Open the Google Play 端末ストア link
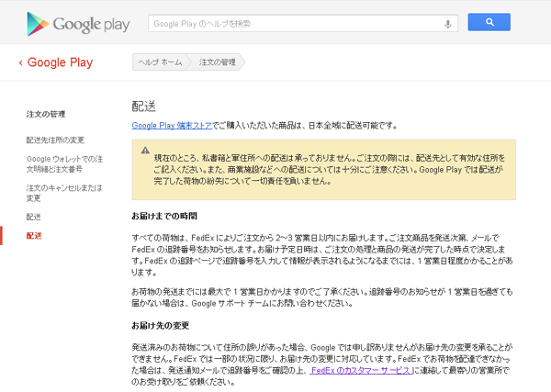This screenshot has height=392, width=551. (172, 126)
